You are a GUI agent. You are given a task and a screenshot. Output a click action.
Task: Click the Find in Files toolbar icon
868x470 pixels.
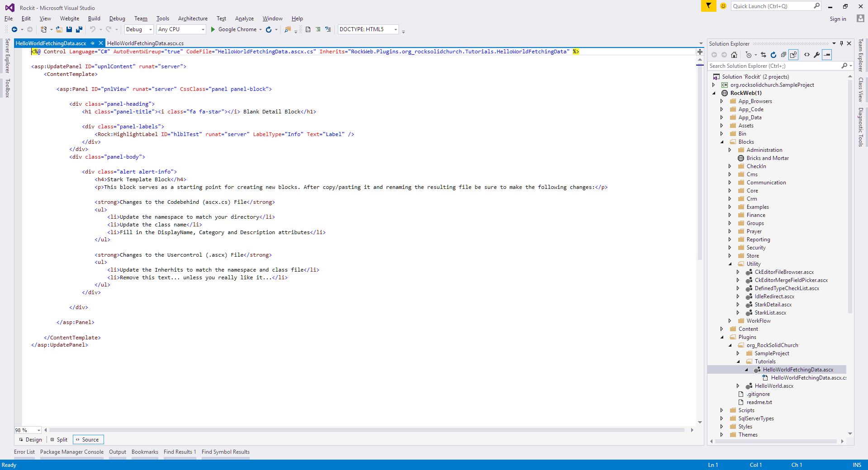pyautogui.click(x=288, y=29)
